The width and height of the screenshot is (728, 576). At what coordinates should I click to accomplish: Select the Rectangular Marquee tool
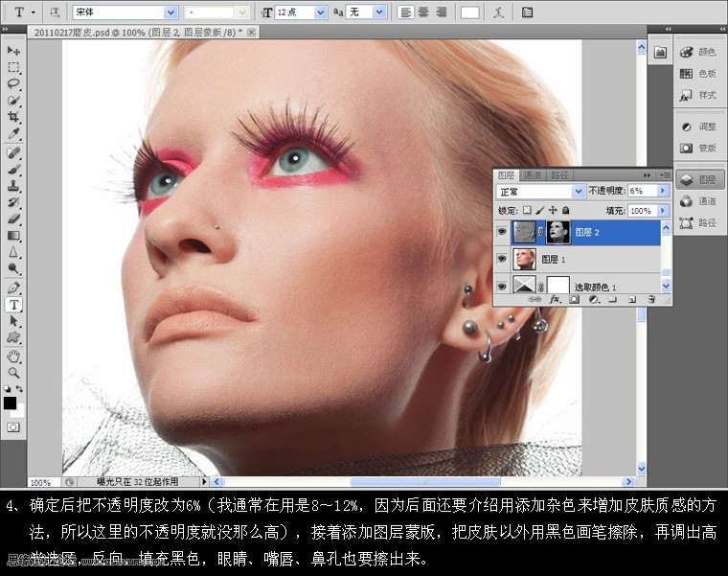[x=13, y=67]
